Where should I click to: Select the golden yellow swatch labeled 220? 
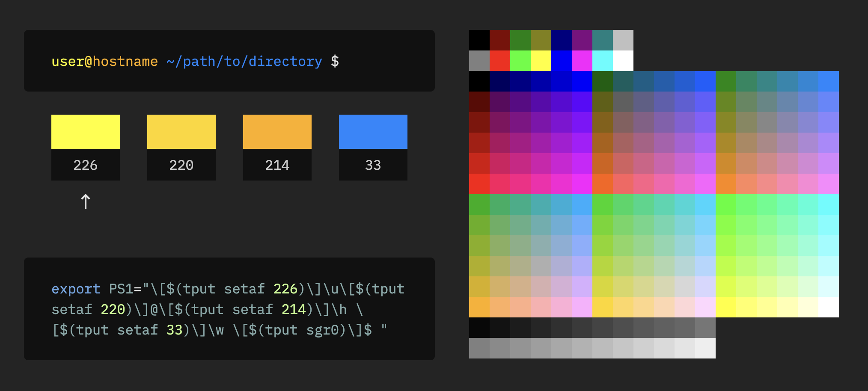(181, 132)
